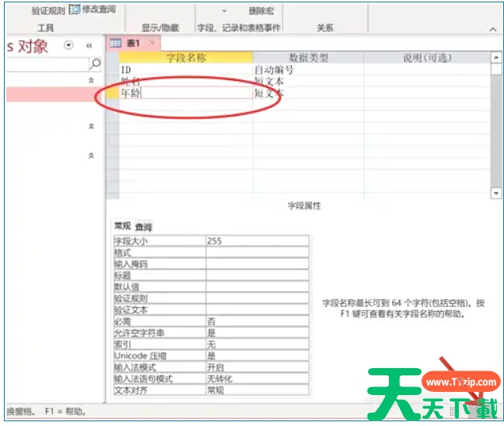
Task: Click the 修改查阅 (Modify Lookups) icon
Action: tap(75, 10)
